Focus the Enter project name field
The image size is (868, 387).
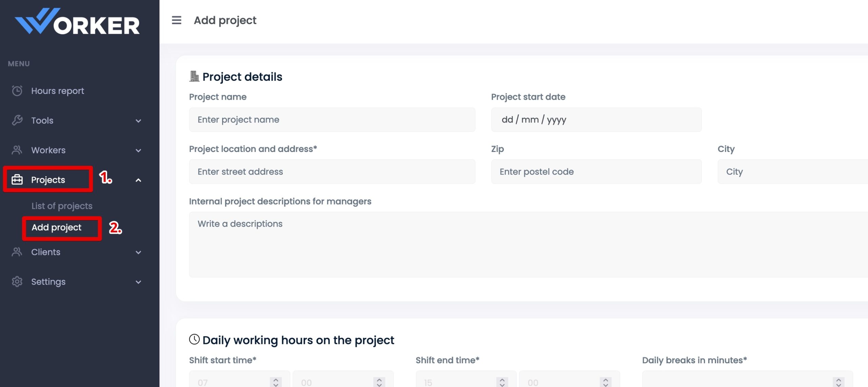332,120
